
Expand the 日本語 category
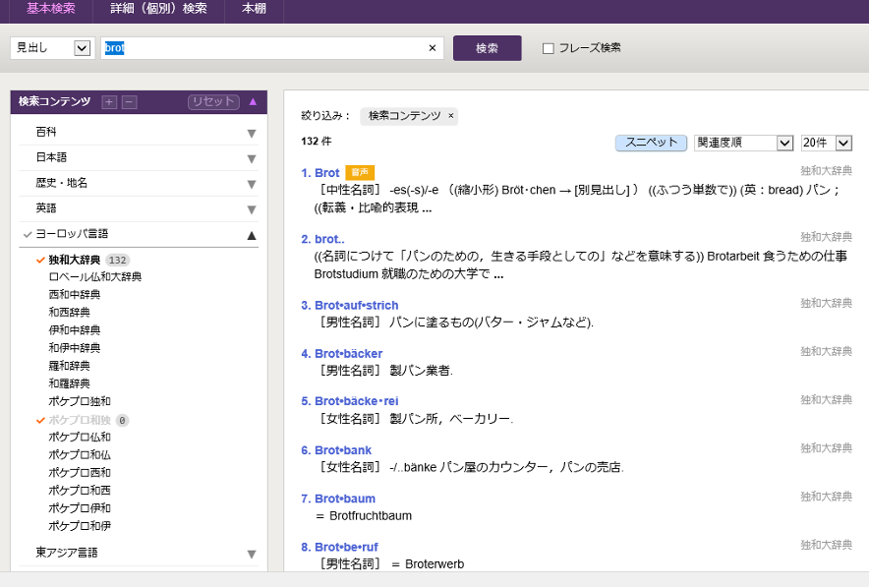252,158
